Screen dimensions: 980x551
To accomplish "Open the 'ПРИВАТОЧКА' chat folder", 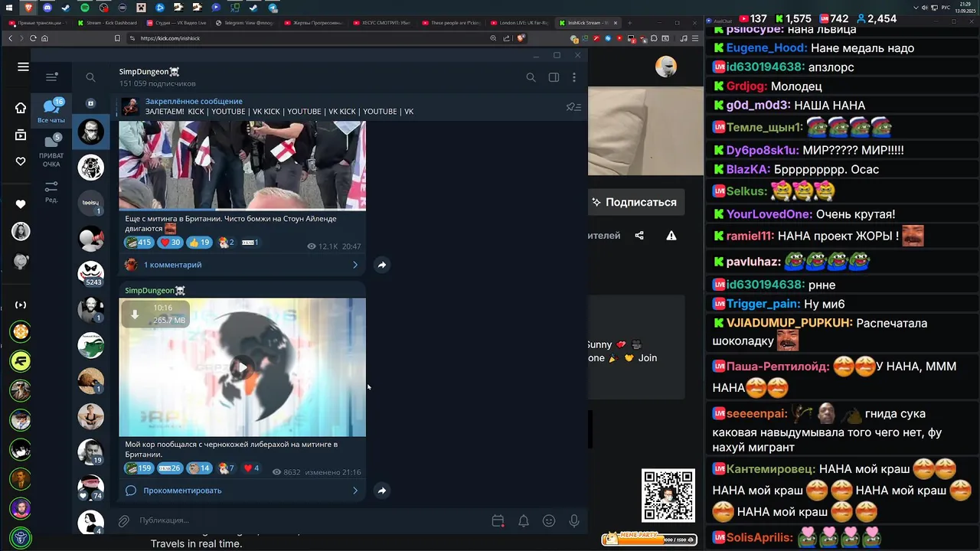I will (x=51, y=150).
